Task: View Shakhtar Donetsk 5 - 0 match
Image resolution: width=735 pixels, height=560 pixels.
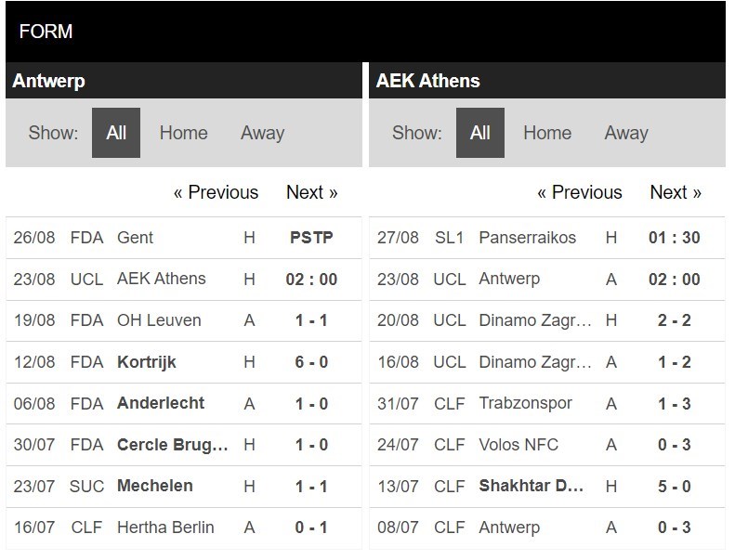Action: 547,487
